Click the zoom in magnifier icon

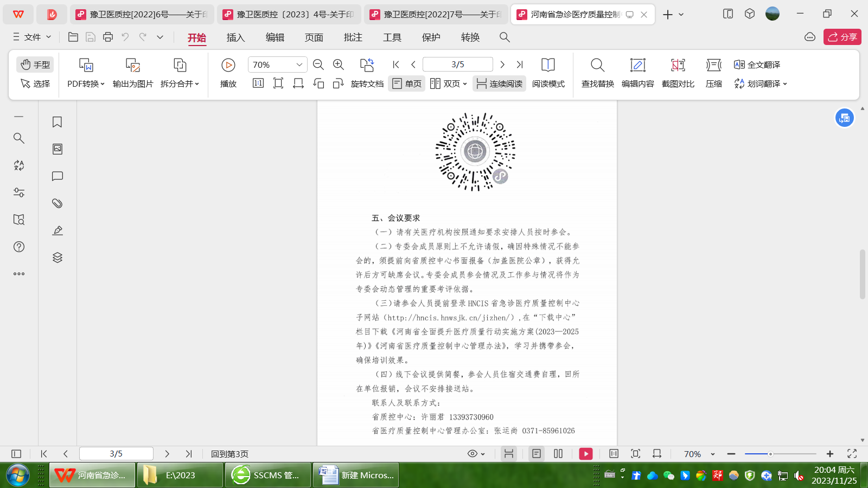coord(339,65)
